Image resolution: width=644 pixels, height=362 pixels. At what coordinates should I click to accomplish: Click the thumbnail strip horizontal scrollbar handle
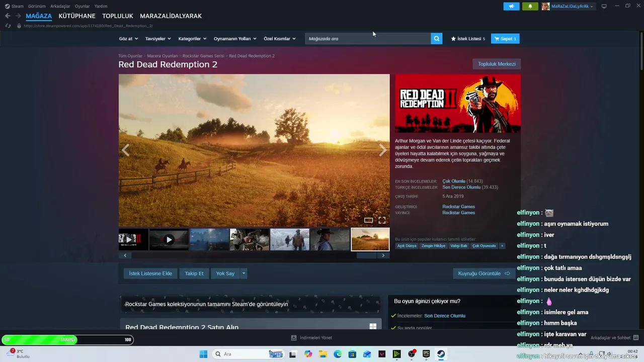[366, 255]
